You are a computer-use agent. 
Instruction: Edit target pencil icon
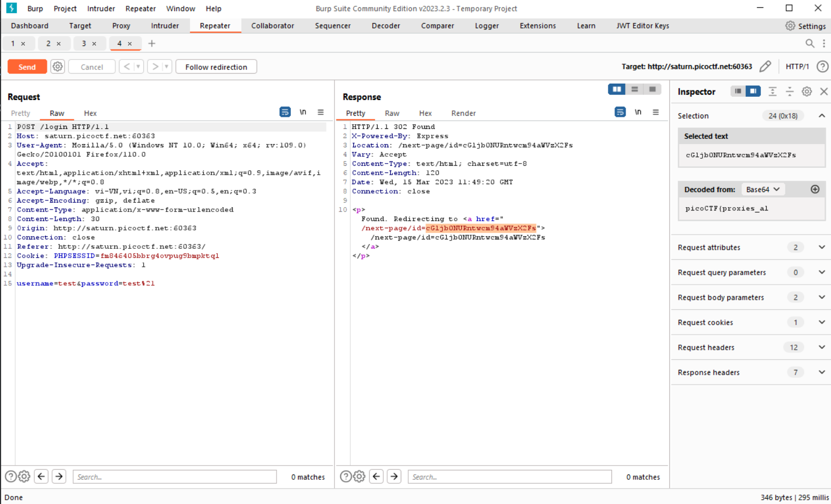click(765, 66)
